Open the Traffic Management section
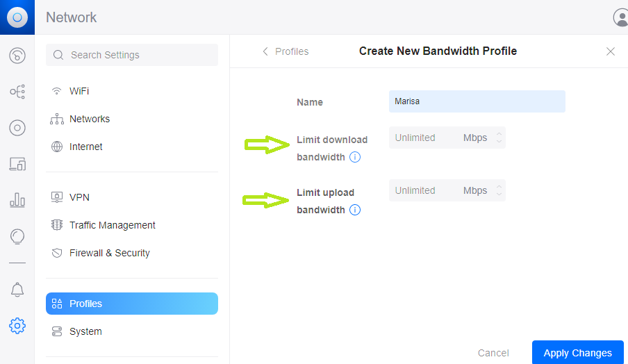The image size is (628, 364). pos(112,225)
